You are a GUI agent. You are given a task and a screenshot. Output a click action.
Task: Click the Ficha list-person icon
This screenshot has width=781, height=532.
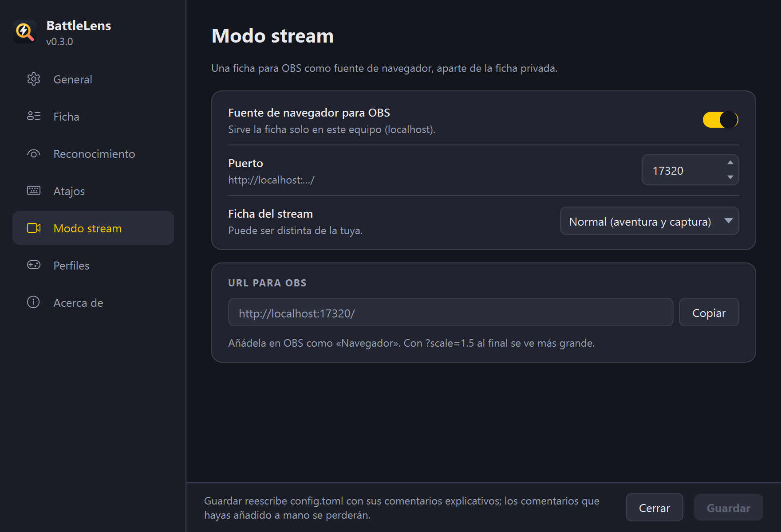pos(34,117)
